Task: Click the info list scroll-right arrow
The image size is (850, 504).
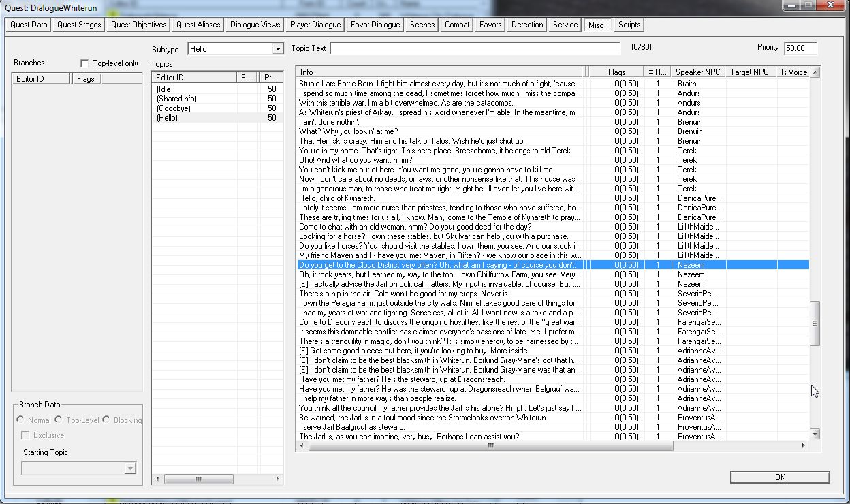Action: pyautogui.click(x=804, y=445)
